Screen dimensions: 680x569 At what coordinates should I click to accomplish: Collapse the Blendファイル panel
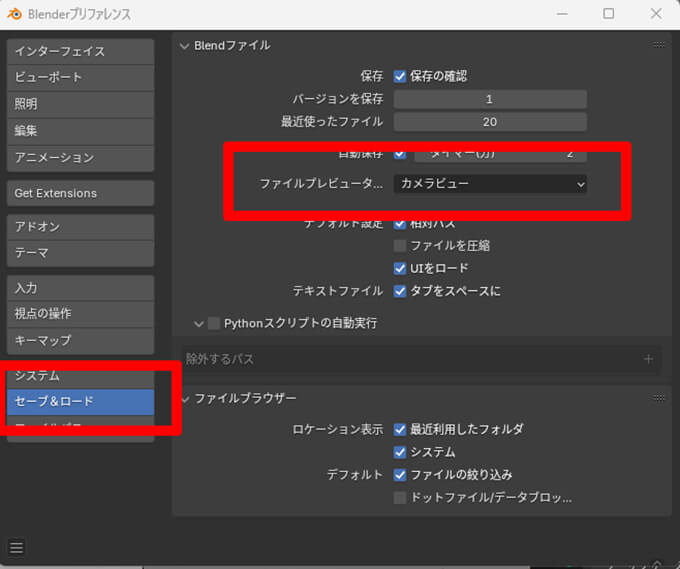tap(185, 45)
